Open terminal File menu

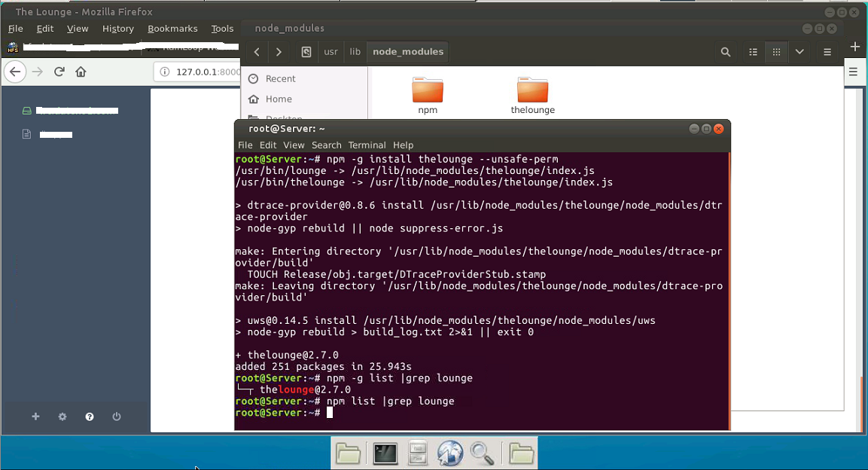pyautogui.click(x=245, y=145)
